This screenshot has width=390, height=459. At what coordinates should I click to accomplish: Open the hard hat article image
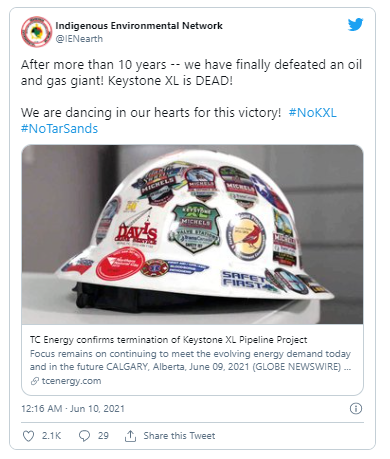coord(192,234)
